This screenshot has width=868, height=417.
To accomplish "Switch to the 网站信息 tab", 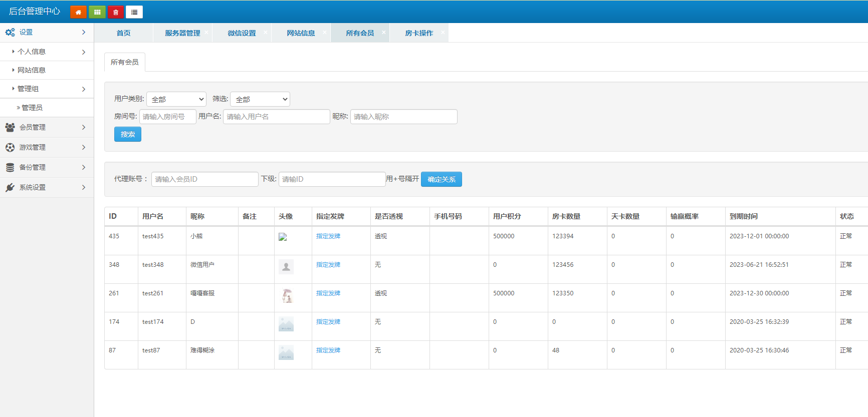I will click(301, 33).
